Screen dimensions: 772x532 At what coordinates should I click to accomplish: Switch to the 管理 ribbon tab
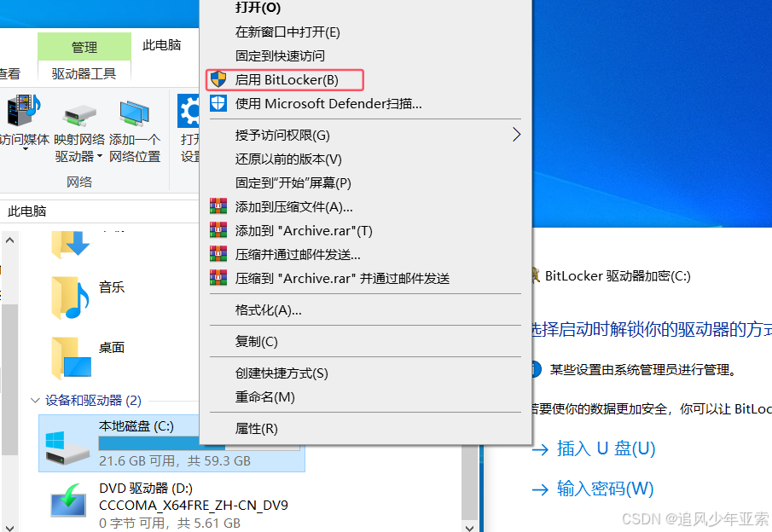coord(84,47)
